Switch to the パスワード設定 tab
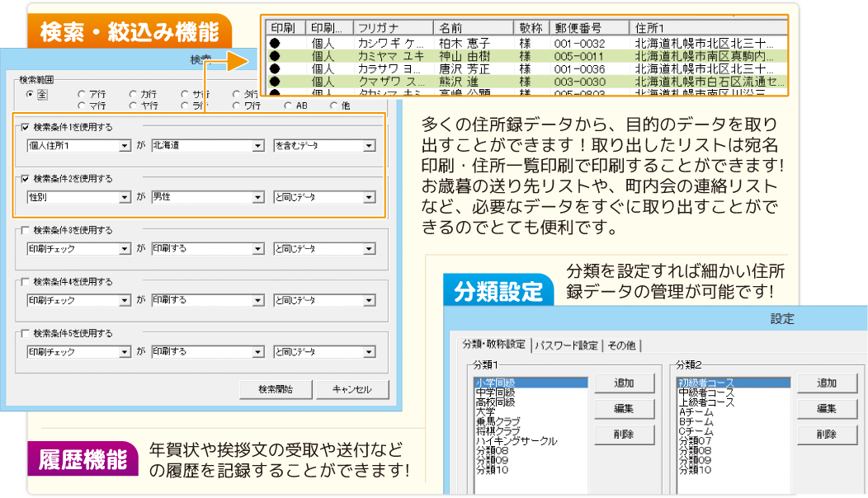The height and width of the screenshot is (498, 868). coord(566,345)
